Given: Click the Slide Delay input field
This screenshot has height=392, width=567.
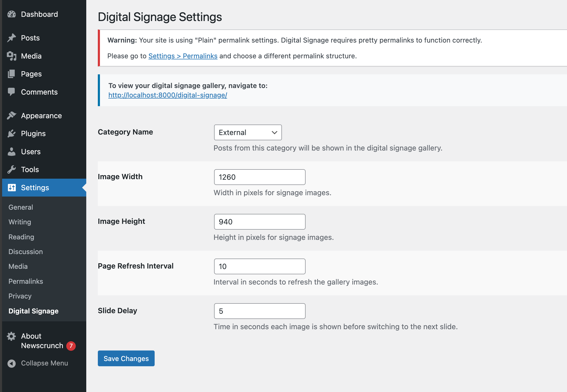Looking at the screenshot, I should 260,311.
